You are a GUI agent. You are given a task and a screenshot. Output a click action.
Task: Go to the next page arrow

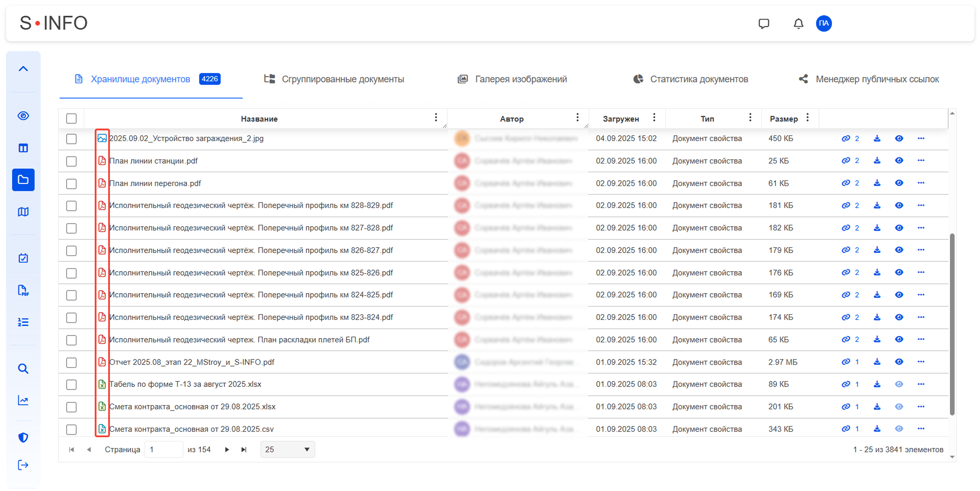click(x=227, y=449)
